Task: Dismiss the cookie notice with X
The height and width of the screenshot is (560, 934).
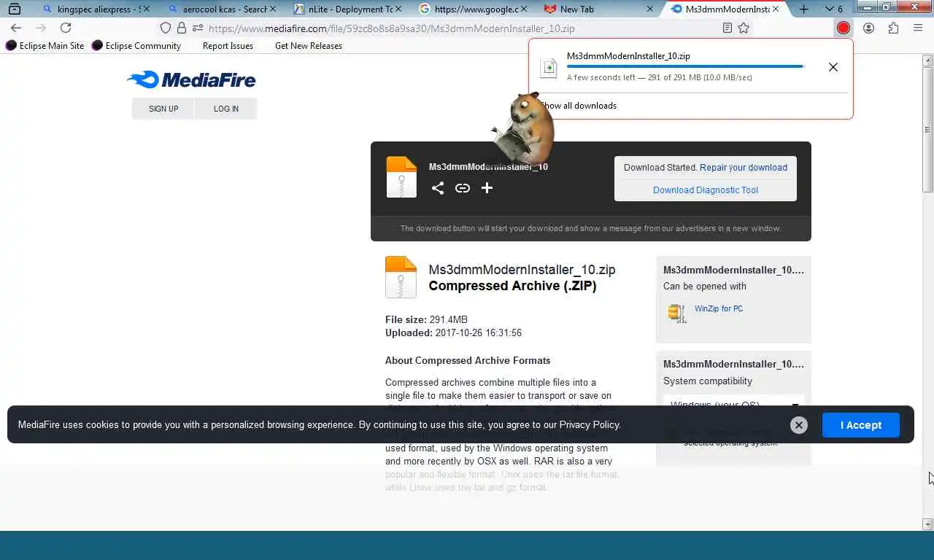Action: (x=799, y=425)
